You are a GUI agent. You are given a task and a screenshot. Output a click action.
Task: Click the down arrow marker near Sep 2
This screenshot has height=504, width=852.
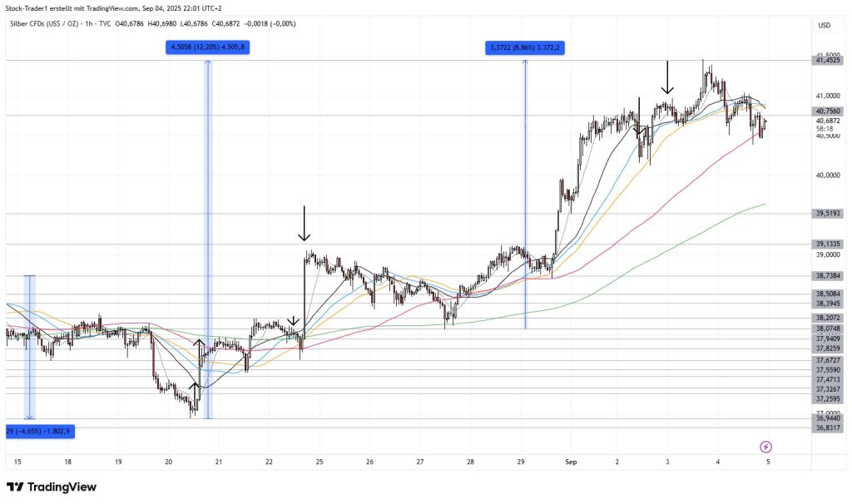638,115
